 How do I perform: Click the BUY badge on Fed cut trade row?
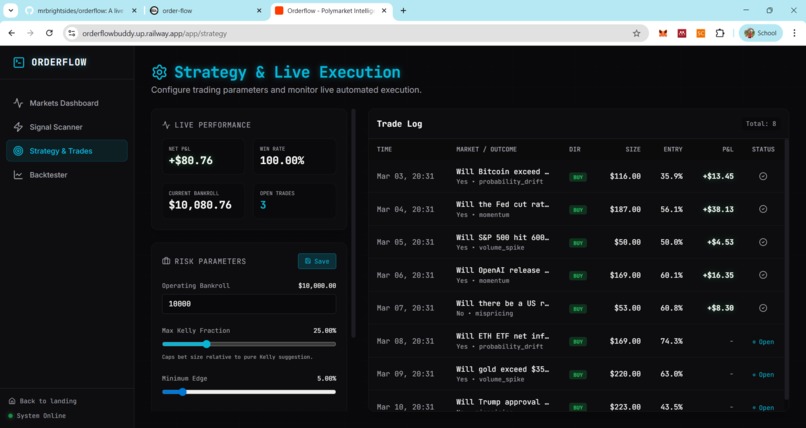578,210
